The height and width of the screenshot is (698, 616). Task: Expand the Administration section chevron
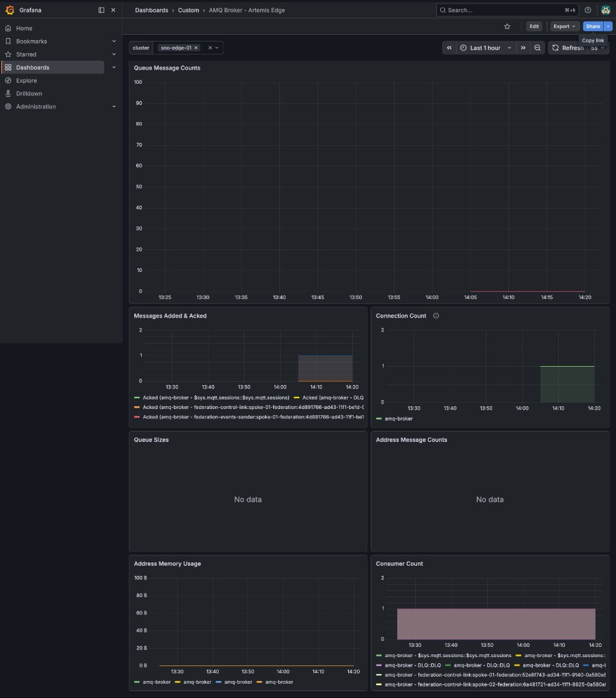tap(114, 106)
